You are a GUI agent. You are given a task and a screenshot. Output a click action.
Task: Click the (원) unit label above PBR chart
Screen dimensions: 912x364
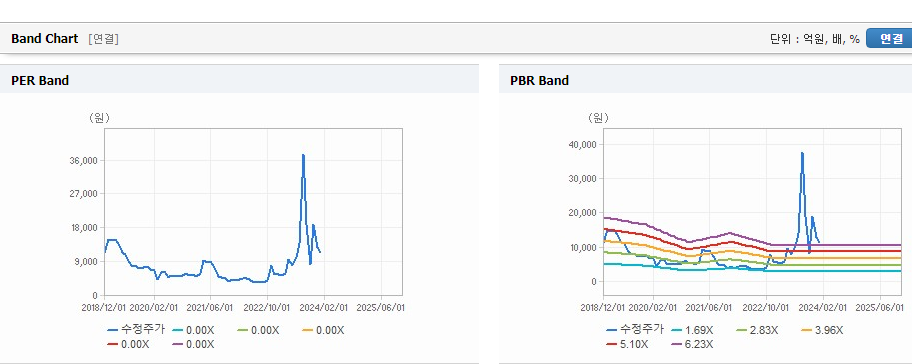click(x=598, y=118)
